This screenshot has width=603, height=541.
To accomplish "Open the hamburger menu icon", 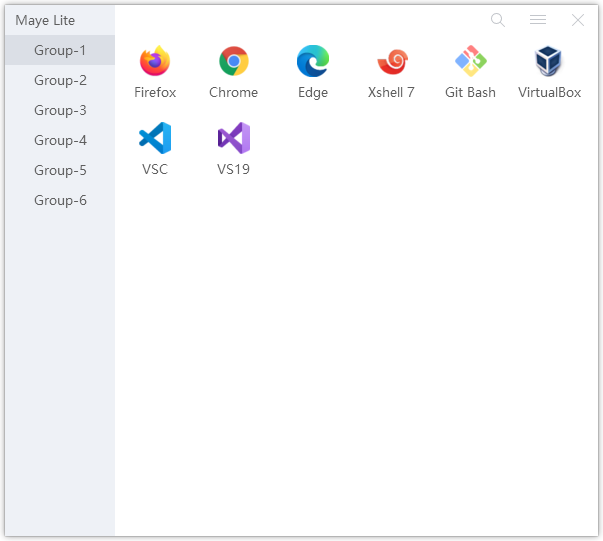I will click(x=538, y=20).
